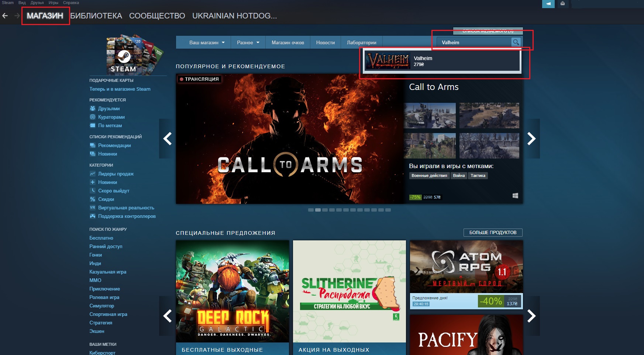Open the Ваш магазин dropdown
Image resolution: width=644 pixels, height=355 pixels.
207,42
